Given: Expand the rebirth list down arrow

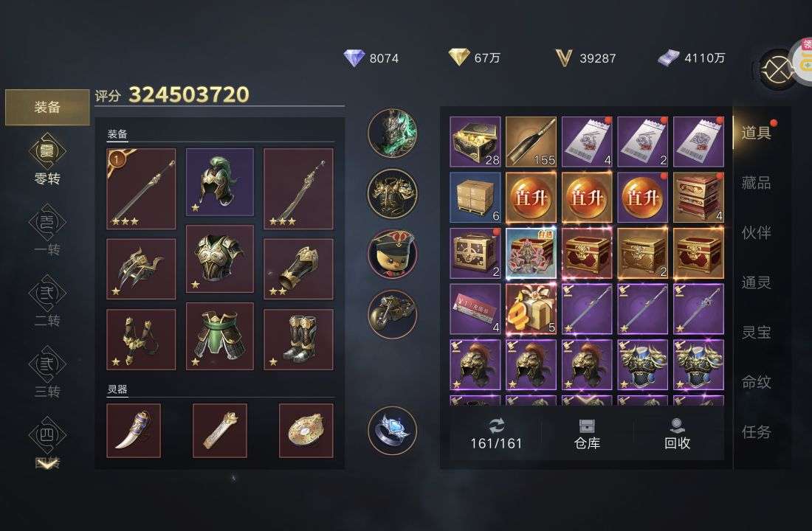Looking at the screenshot, I should click(47, 464).
